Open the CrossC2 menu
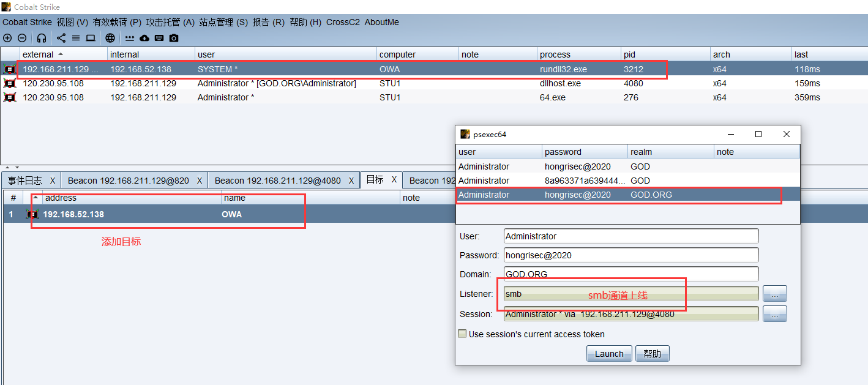The image size is (868, 385). pos(343,22)
